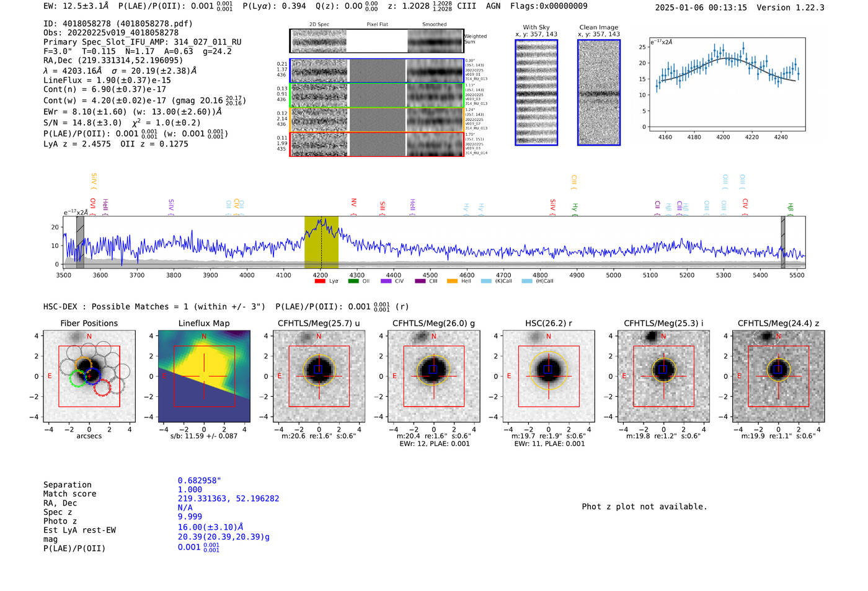Click the 2025-01-06 00:13:15 timestamp
Screen dimensions: 868x591
point(701,7)
